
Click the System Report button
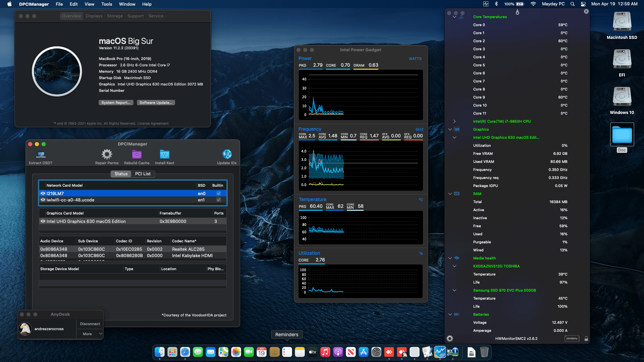(x=116, y=103)
